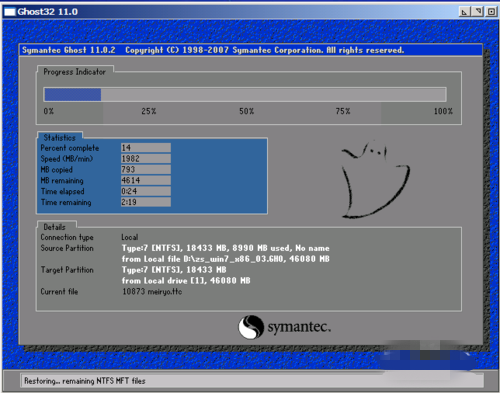This screenshot has height=393, width=500.
Task: Click the first title bar window button
Action: tap(464, 12)
